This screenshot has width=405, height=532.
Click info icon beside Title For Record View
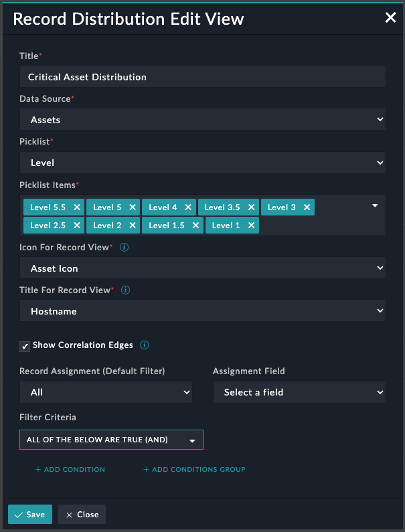click(x=126, y=290)
